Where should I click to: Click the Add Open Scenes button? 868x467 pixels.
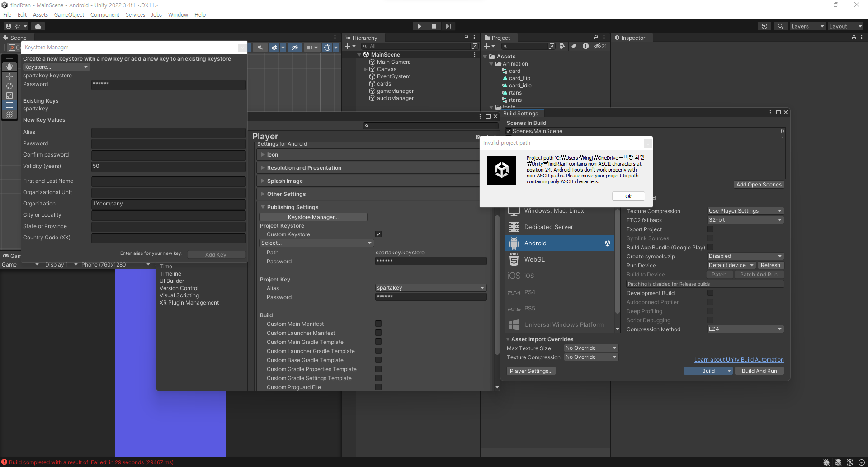[x=759, y=185]
